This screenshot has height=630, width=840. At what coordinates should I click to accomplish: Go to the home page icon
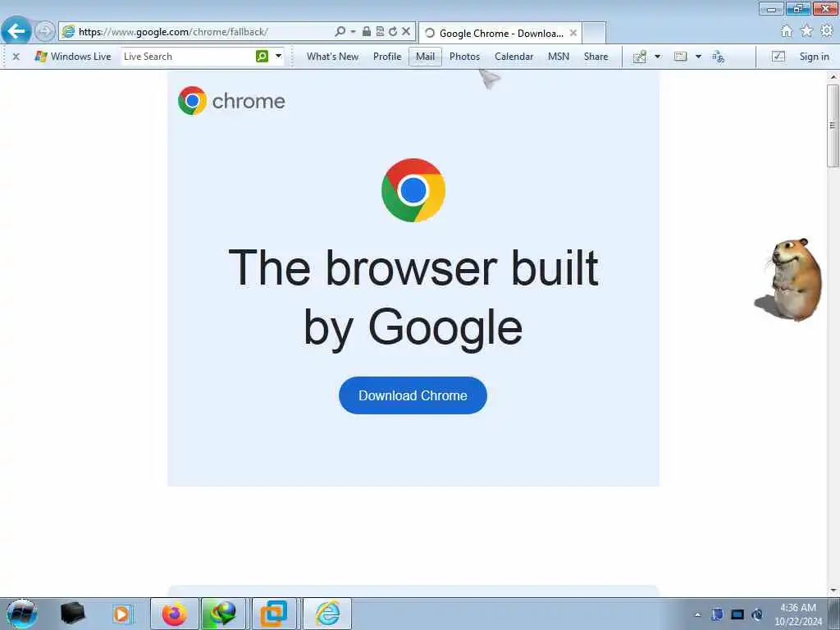787,32
